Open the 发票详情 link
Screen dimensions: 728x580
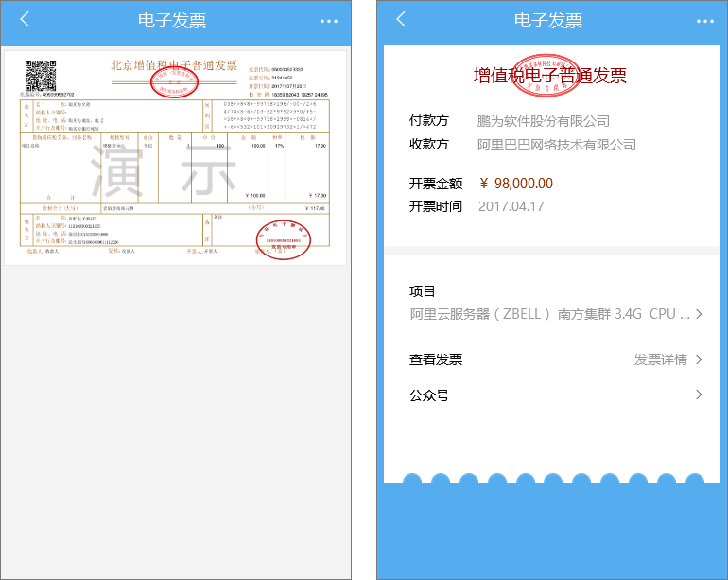[660, 360]
